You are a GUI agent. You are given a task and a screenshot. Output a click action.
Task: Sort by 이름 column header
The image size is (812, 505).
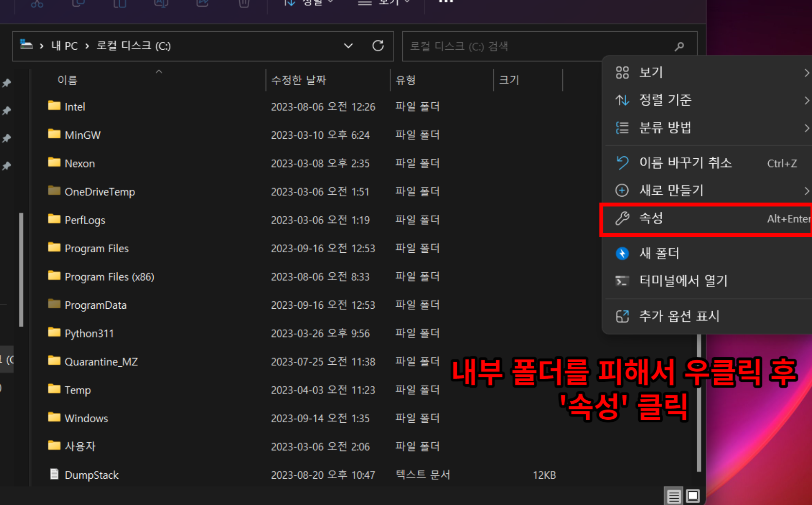tap(67, 80)
